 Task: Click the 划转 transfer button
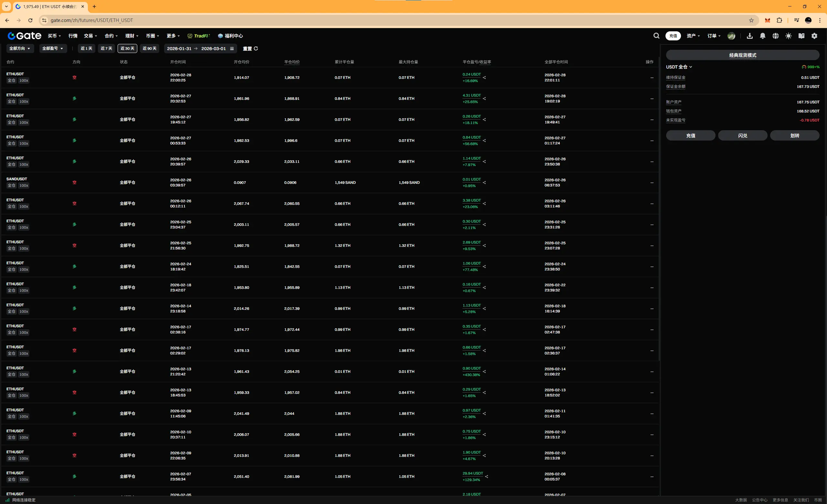(x=794, y=136)
